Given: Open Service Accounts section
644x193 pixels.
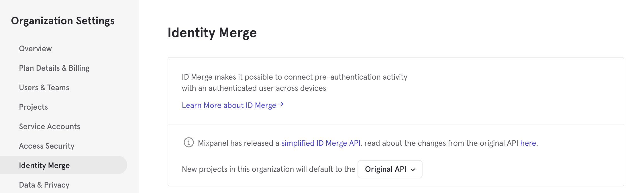Looking at the screenshot, I should tap(50, 127).
